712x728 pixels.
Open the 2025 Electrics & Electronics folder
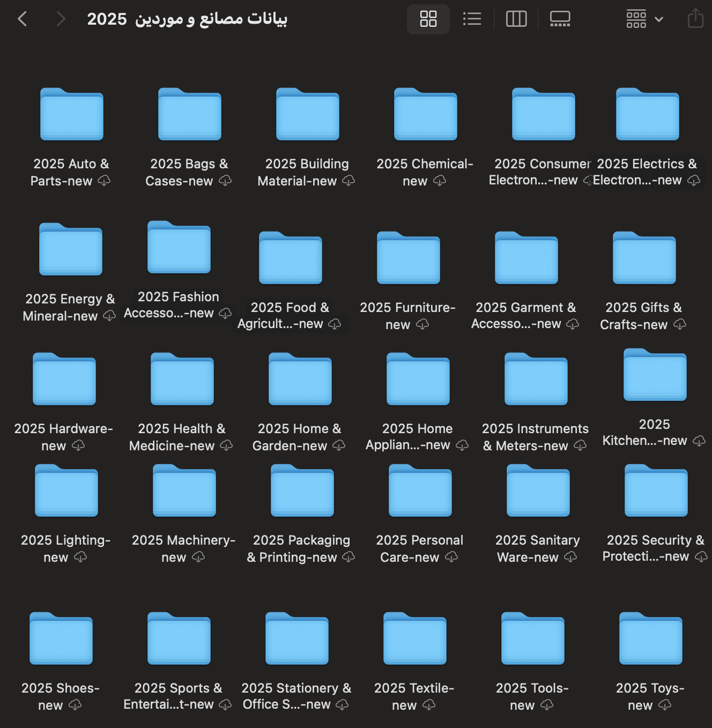click(x=648, y=114)
